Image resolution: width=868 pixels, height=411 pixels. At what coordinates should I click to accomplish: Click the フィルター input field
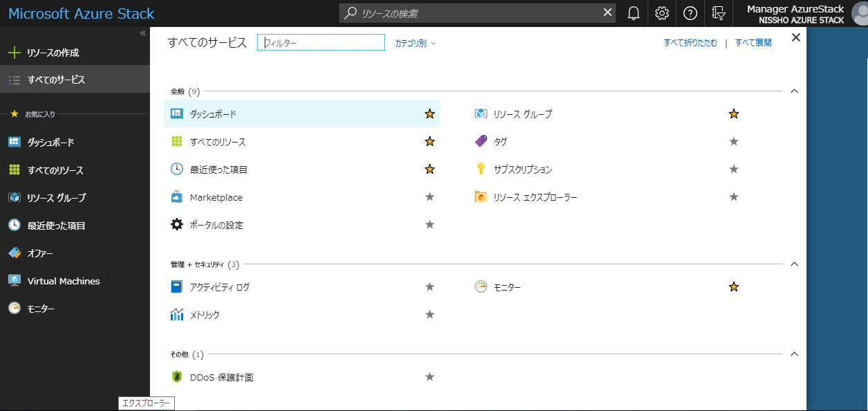[321, 43]
